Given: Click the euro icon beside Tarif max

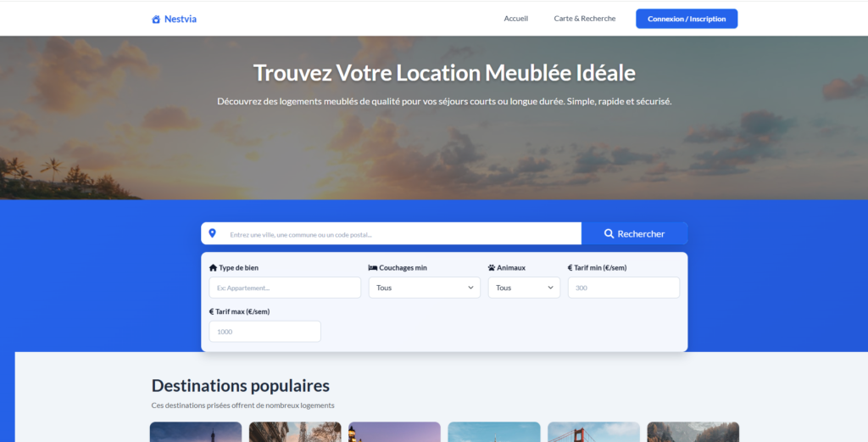Looking at the screenshot, I should (212, 311).
